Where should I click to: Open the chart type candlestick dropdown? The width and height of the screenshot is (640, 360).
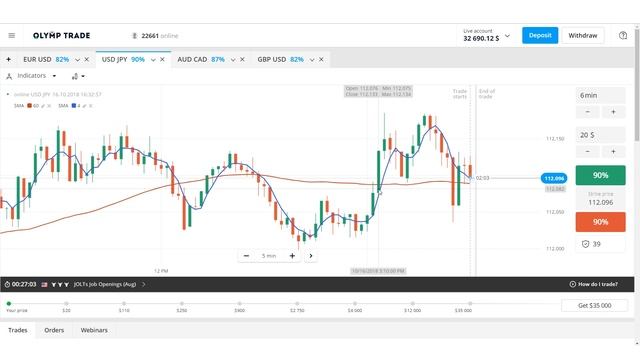coord(78,76)
